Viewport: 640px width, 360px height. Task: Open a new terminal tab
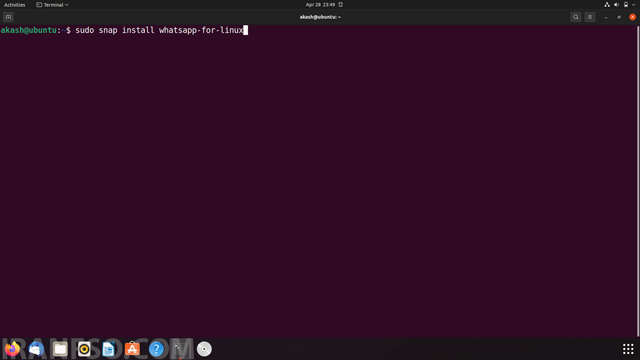8,17
